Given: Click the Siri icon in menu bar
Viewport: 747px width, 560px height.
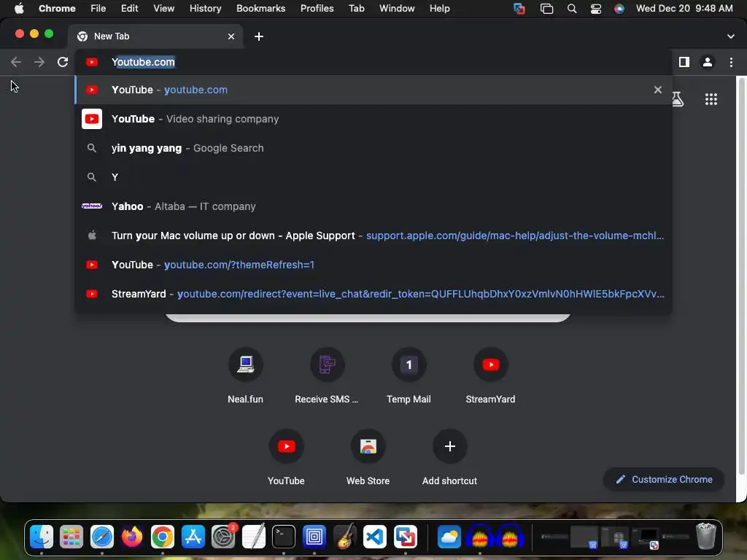Looking at the screenshot, I should pyautogui.click(x=619, y=9).
